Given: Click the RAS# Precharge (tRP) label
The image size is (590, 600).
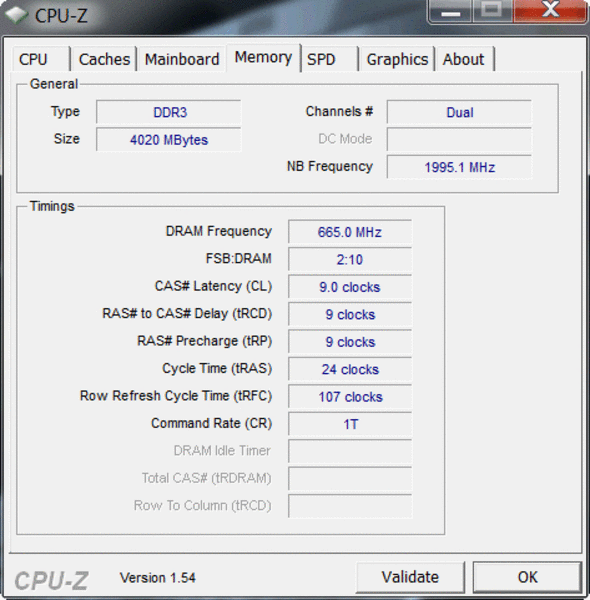Looking at the screenshot, I should click(204, 341).
